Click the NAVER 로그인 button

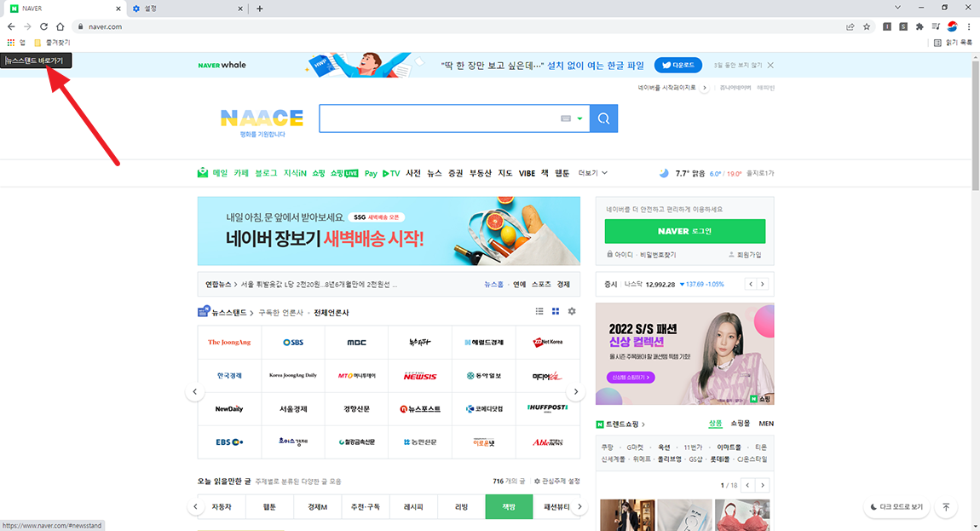coord(685,231)
